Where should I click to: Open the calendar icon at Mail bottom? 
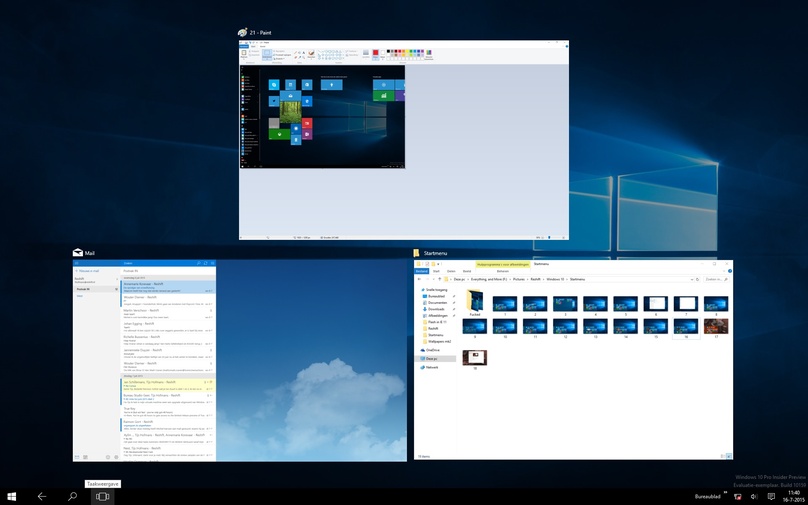tap(86, 457)
